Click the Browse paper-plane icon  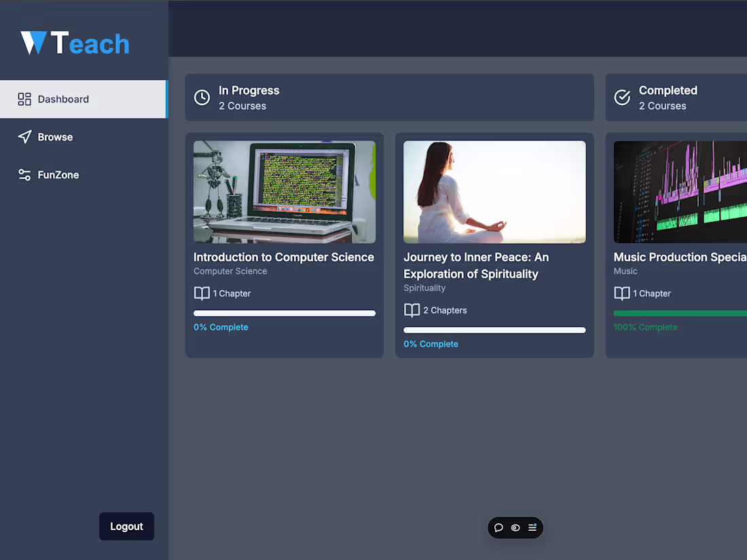coord(24,136)
